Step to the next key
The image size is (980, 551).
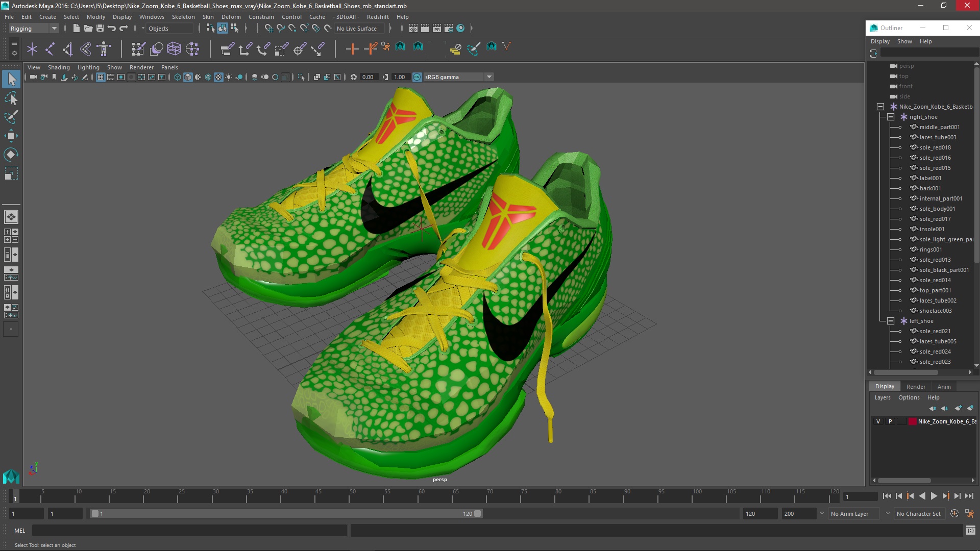click(x=945, y=496)
